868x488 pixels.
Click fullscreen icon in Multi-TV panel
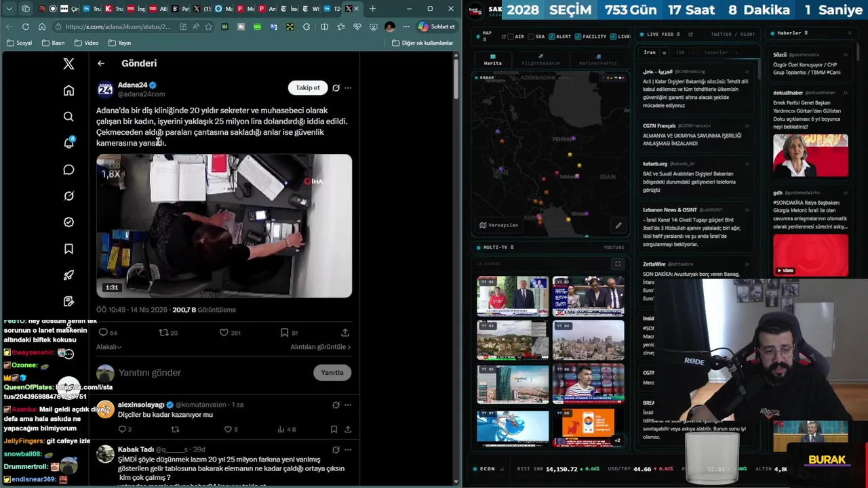click(x=617, y=264)
